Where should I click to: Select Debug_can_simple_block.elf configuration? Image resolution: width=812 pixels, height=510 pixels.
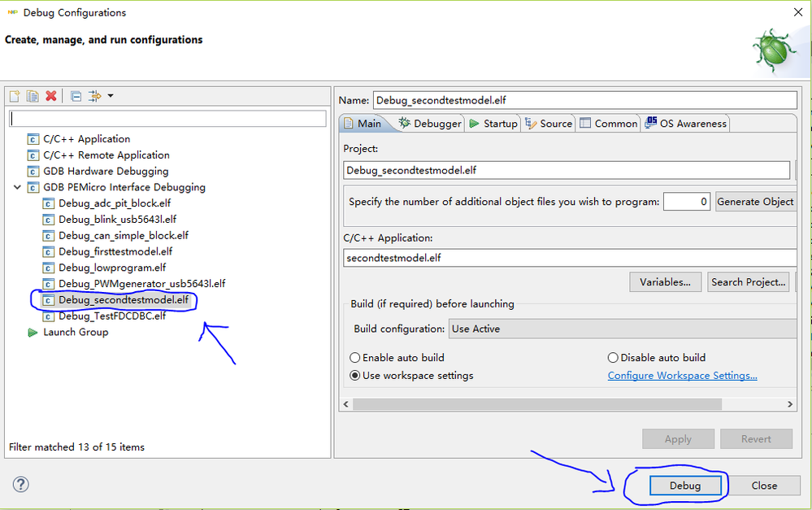pos(124,235)
